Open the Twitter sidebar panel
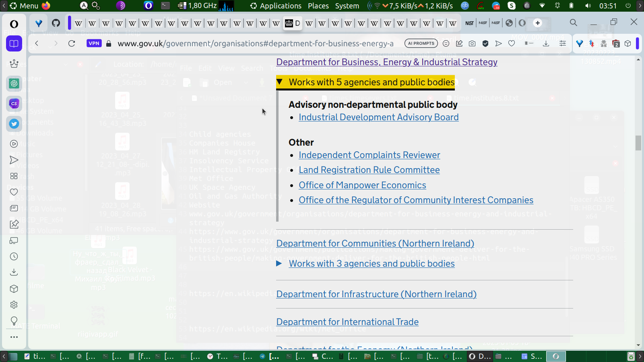Viewport: 644px width, 362px height. click(x=14, y=123)
